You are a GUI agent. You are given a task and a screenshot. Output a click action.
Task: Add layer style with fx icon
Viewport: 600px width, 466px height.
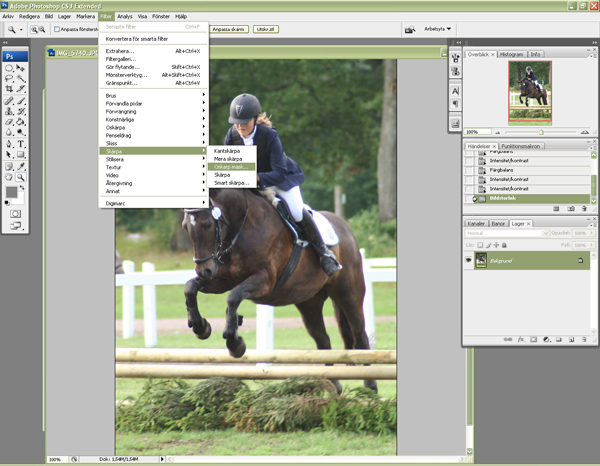(x=520, y=339)
